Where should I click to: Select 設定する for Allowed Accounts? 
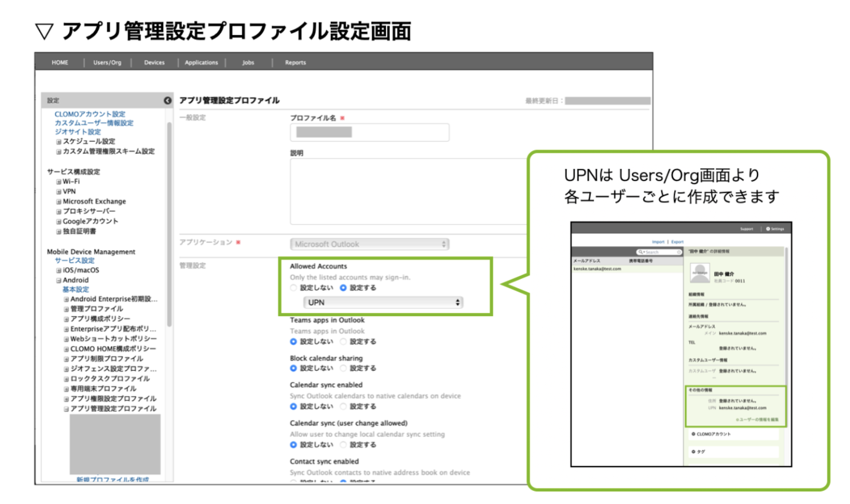click(x=343, y=288)
